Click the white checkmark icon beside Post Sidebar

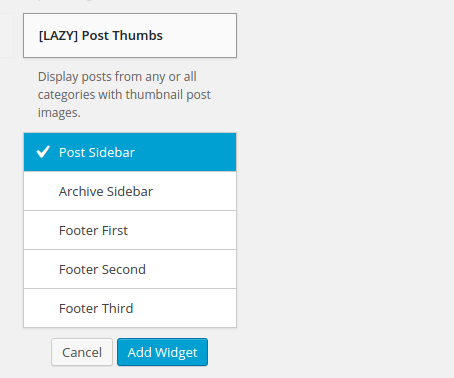coord(43,152)
